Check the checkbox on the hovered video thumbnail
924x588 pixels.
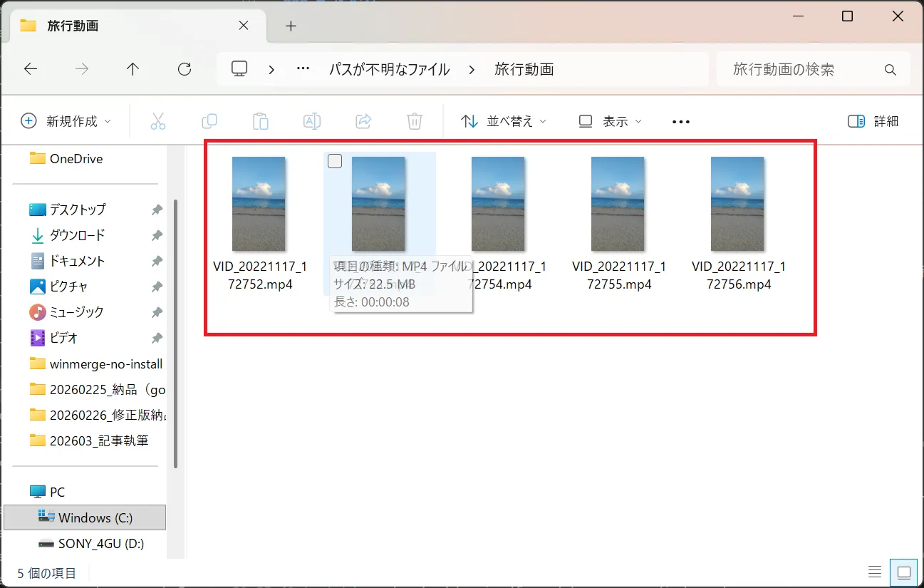click(x=334, y=160)
